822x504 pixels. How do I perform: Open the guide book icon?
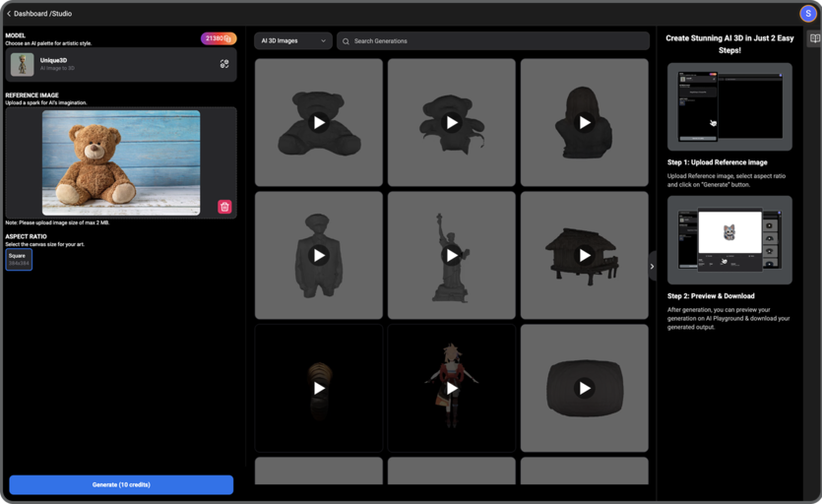(x=815, y=38)
